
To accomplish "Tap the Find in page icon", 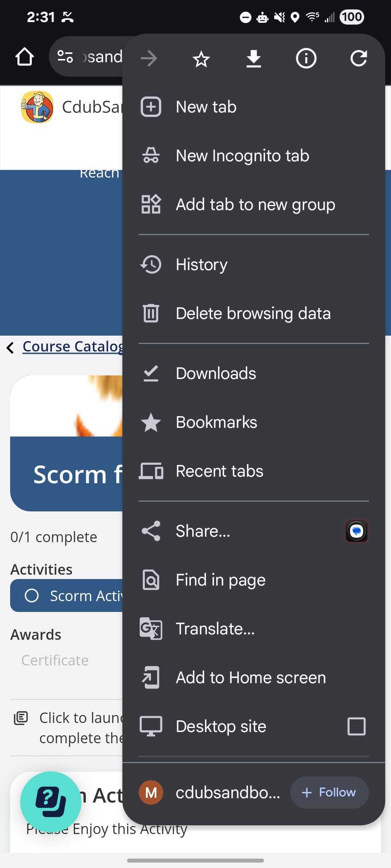I will coord(151,580).
